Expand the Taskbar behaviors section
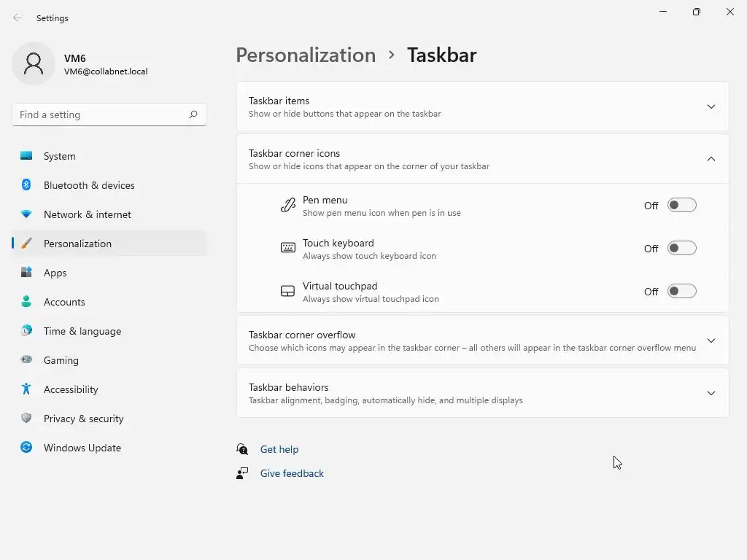747x560 pixels. (x=711, y=393)
